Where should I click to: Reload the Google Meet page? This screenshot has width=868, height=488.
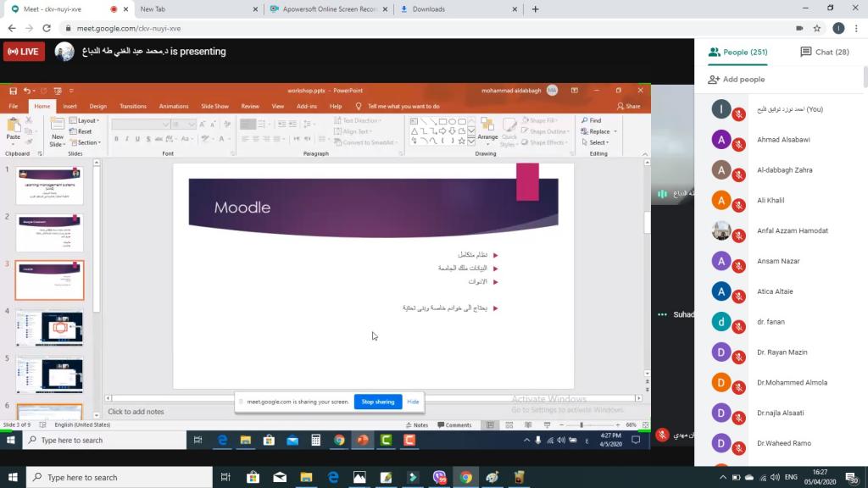click(47, 28)
